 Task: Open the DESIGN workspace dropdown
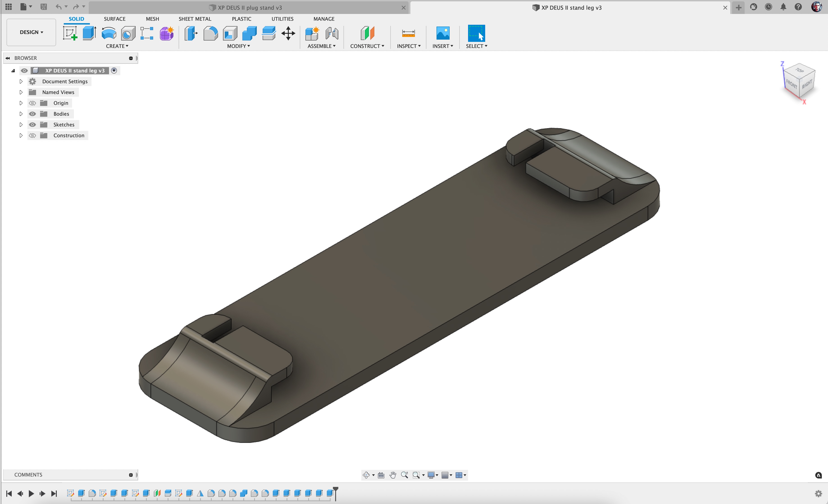click(31, 32)
